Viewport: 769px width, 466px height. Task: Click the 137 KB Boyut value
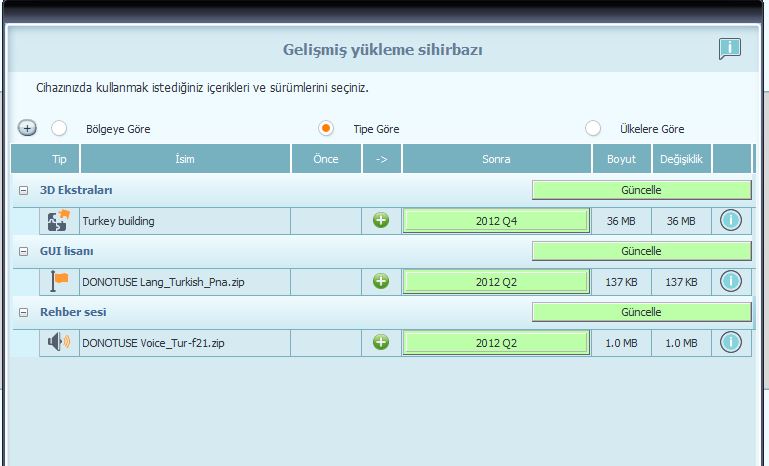621,282
